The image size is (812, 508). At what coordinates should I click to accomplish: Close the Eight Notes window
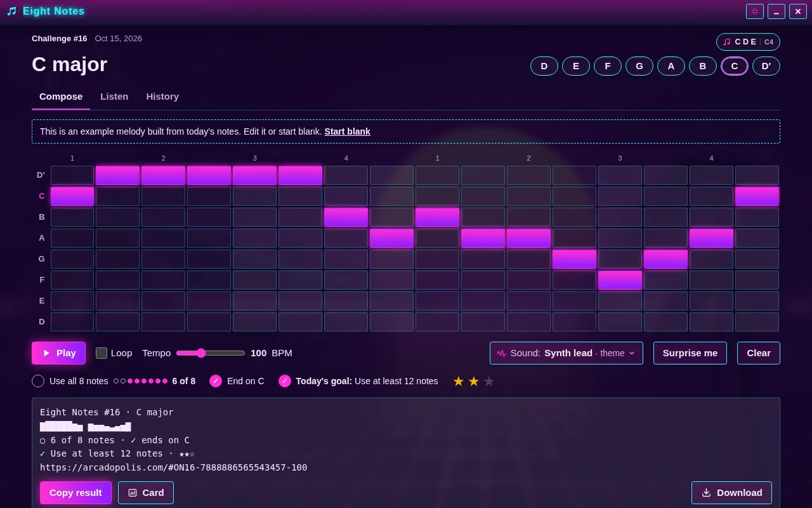798,11
